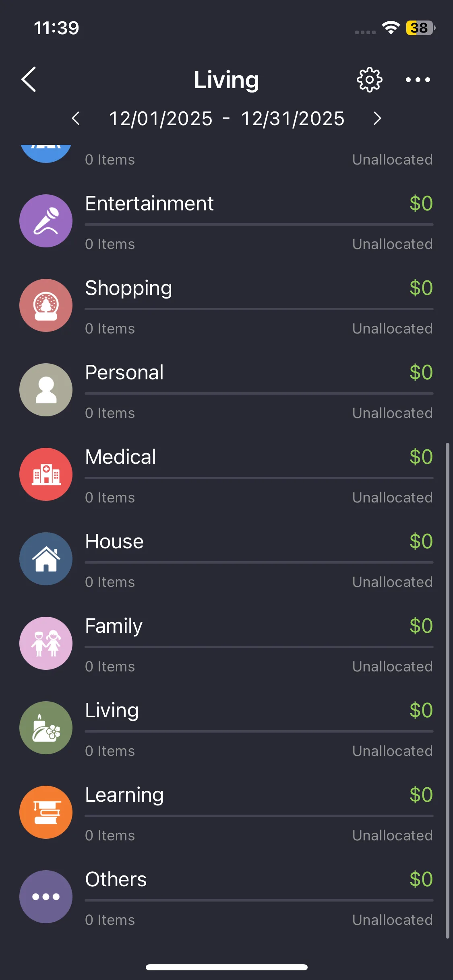453x980 pixels.
Task: Go back with the top-left arrow
Action: (x=29, y=80)
